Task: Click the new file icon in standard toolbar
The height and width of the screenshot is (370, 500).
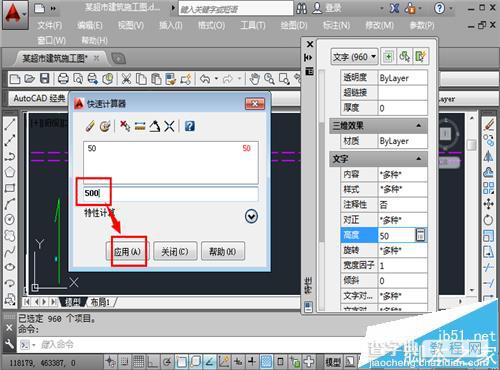Action: coord(15,79)
